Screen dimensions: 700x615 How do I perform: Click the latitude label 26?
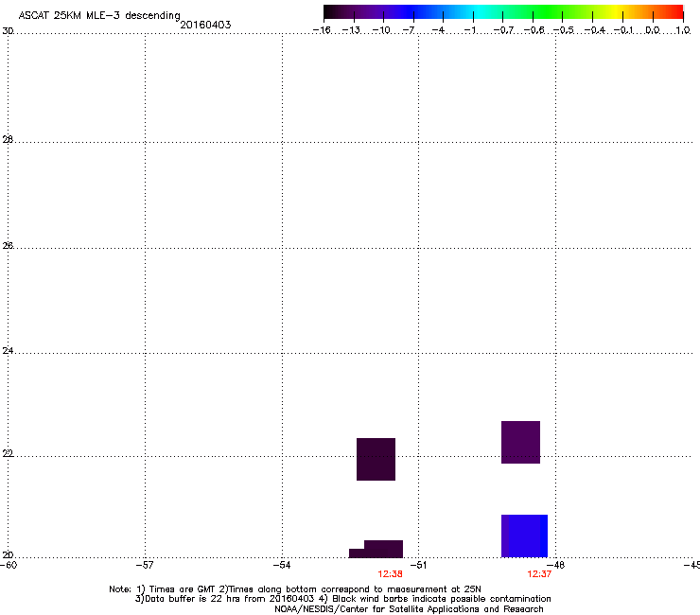coord(8,246)
